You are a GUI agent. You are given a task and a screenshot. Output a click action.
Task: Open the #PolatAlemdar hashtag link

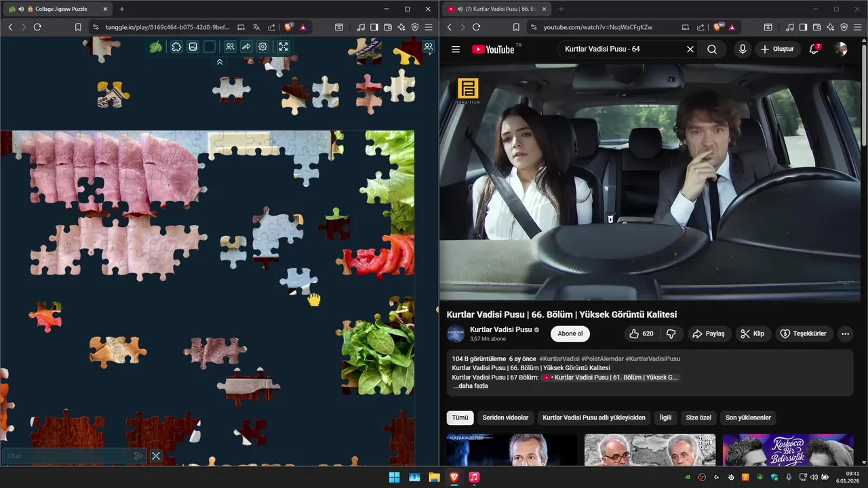(602, 359)
